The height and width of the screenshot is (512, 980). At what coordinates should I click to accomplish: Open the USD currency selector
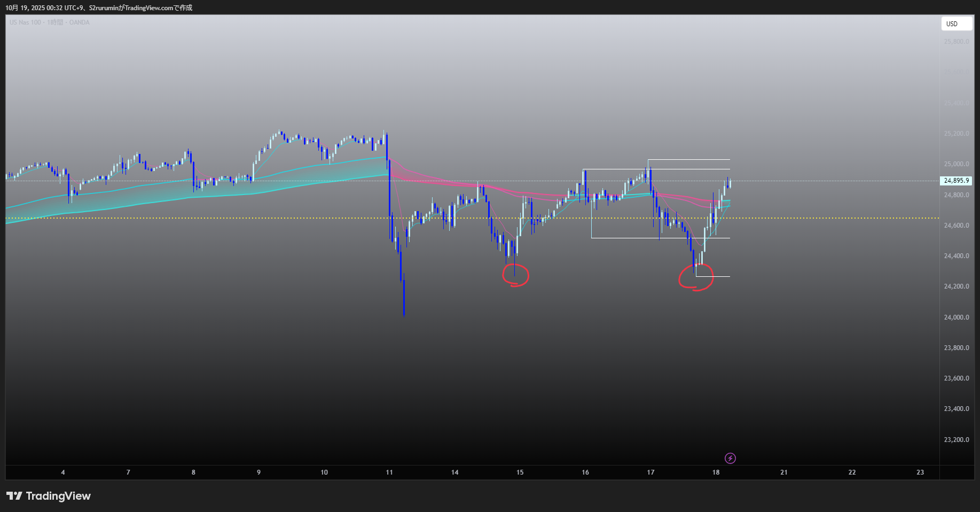click(x=956, y=24)
